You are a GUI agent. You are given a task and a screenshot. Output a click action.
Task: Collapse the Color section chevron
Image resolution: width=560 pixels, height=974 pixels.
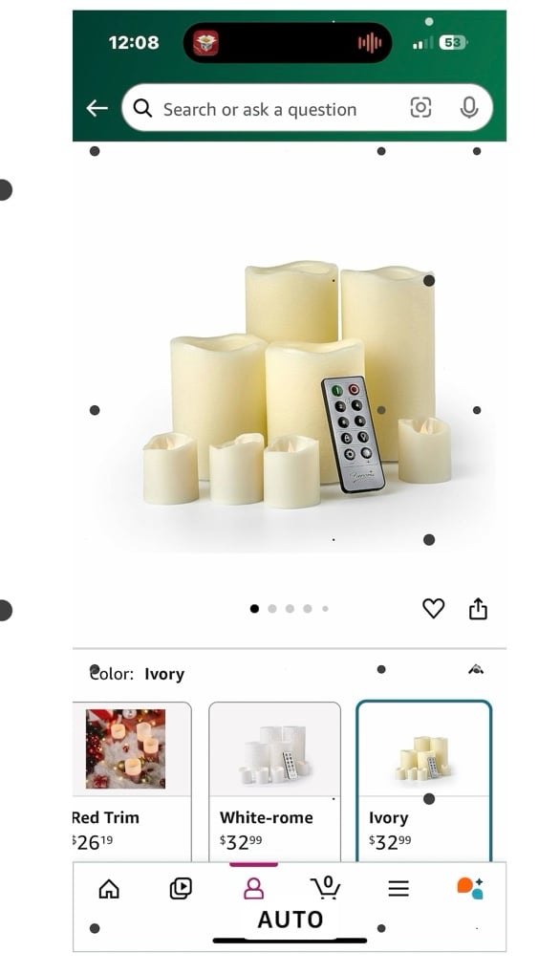pos(476,669)
